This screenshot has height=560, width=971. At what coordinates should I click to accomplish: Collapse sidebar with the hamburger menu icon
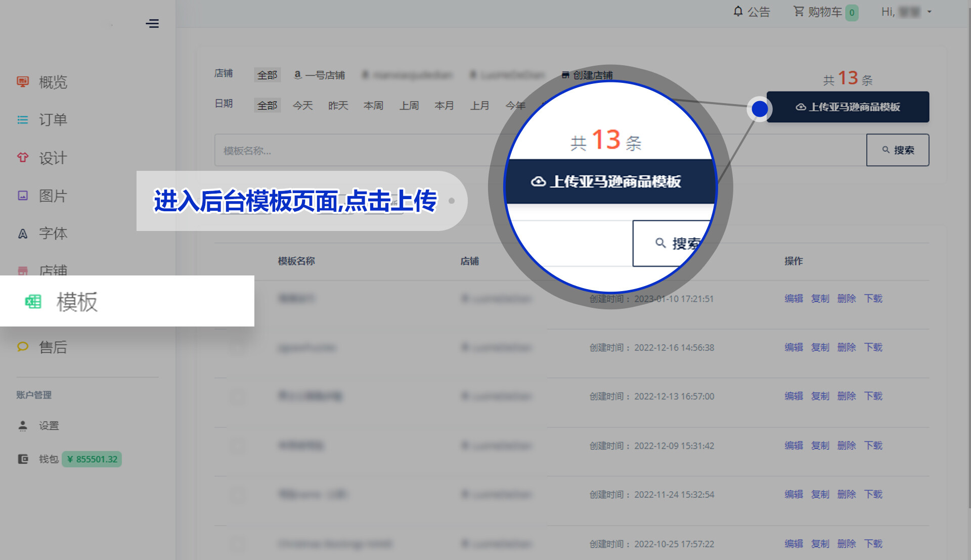(x=152, y=23)
